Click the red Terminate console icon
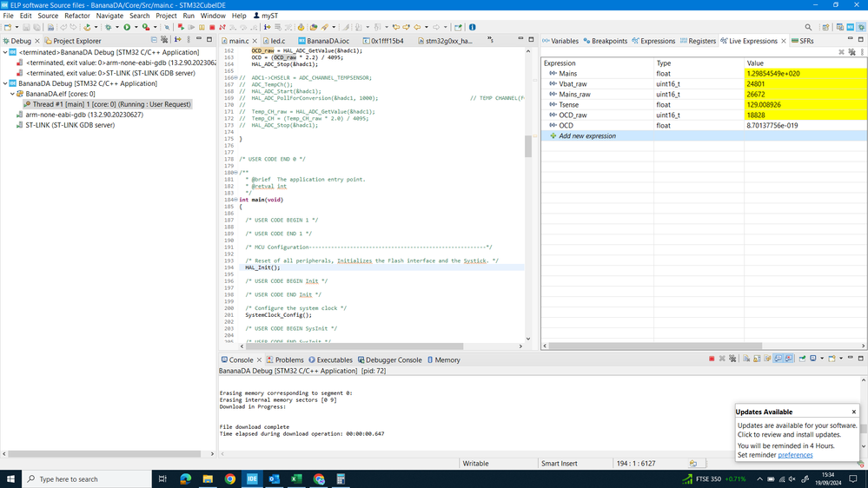The width and height of the screenshot is (868, 488). click(712, 359)
